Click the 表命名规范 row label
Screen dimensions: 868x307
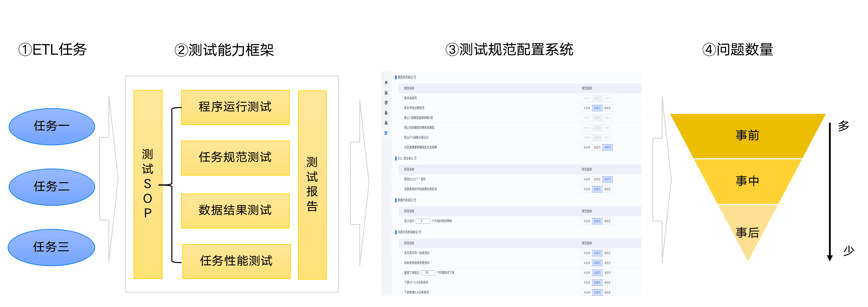[x=410, y=98]
